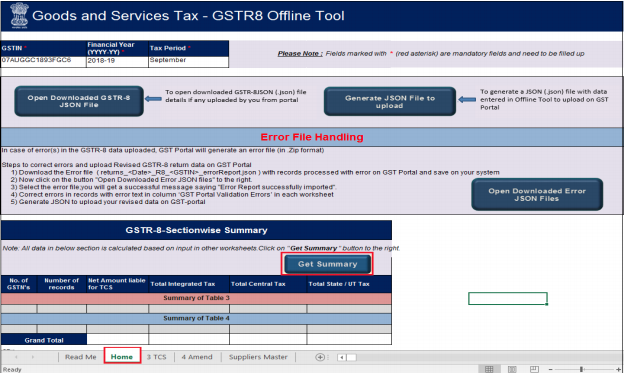Screen dimensions: 625x373
Task: Click the Government of India emblem
Action: click(19, 16)
